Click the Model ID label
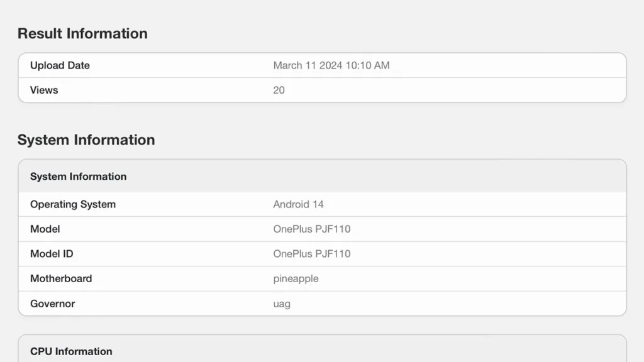Screen dimensions: 644x362 pos(52,254)
